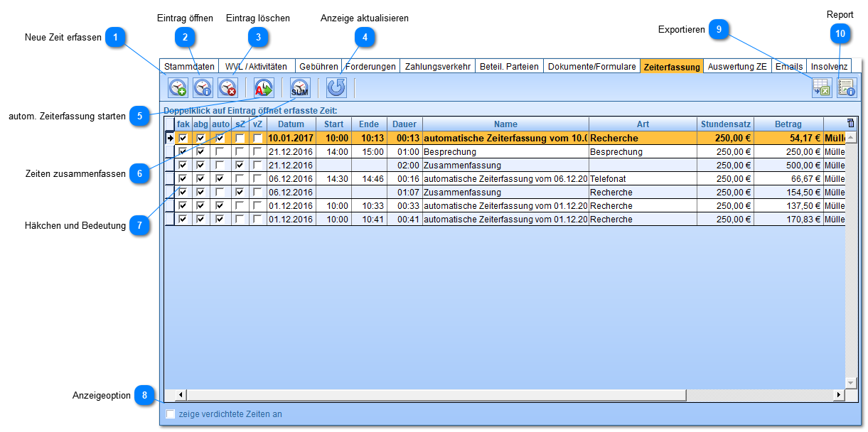Switch to the Gebühren tab
Screen dimensions: 868x432
pyautogui.click(x=318, y=67)
